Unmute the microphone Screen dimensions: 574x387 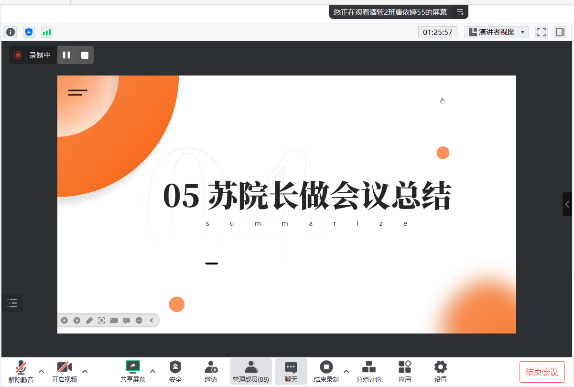pyautogui.click(x=21, y=371)
